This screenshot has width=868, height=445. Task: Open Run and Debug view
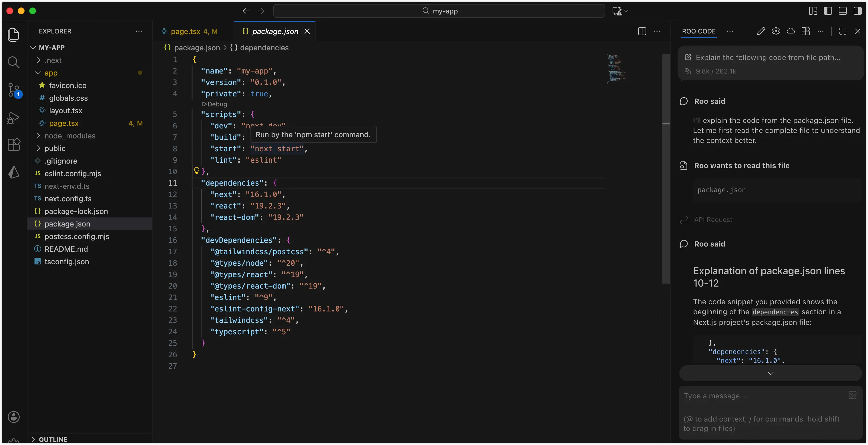tap(13, 118)
